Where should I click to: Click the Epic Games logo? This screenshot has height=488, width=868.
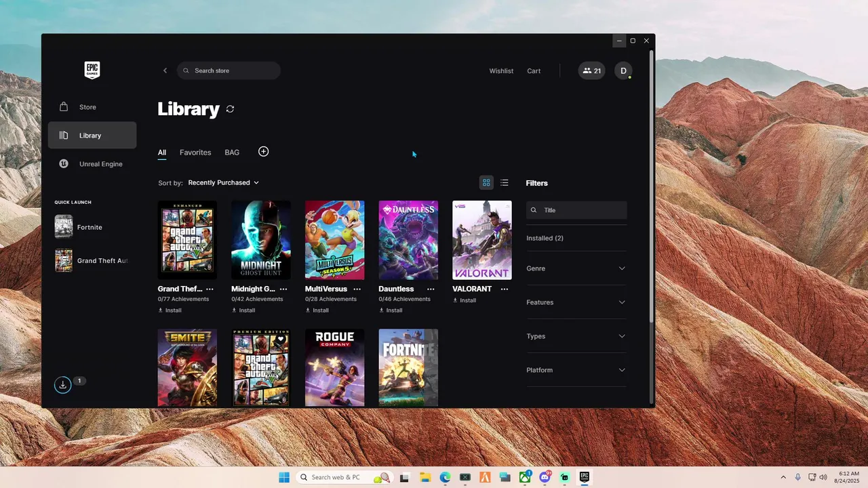click(x=92, y=70)
